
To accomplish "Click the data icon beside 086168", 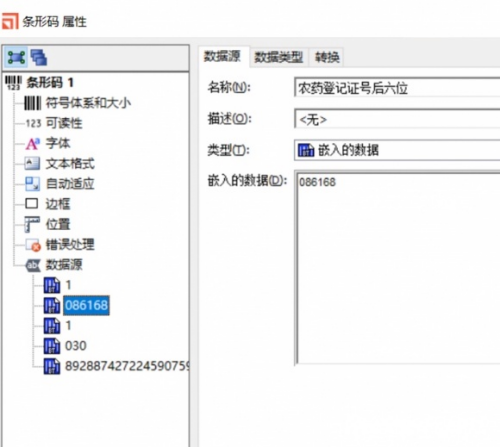I will coord(52,305).
